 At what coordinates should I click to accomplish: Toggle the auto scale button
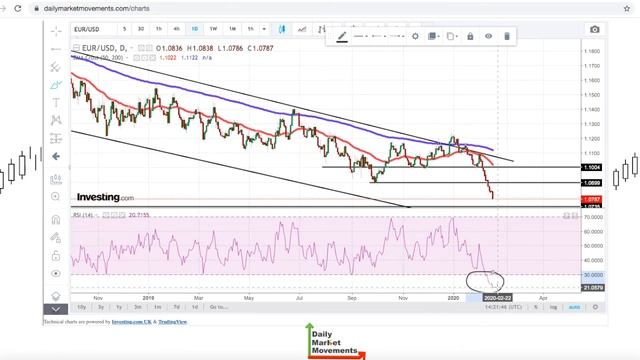click(x=574, y=307)
